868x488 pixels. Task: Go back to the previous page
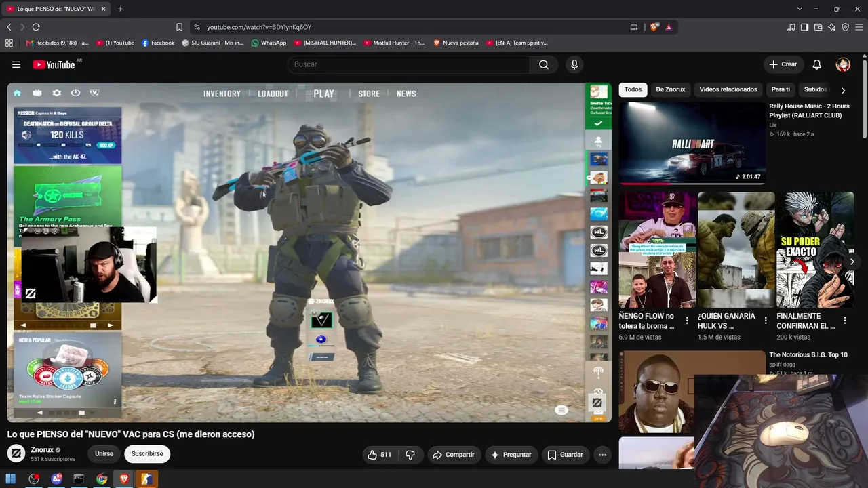(9, 27)
